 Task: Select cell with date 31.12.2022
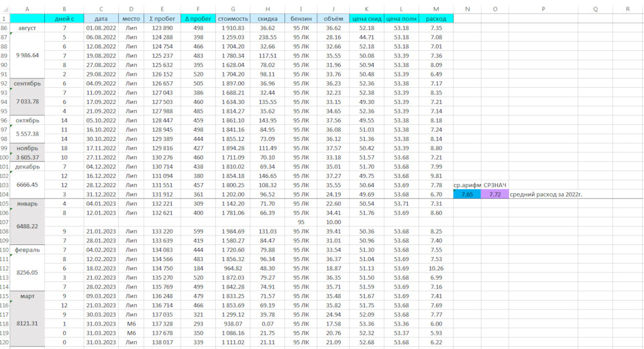point(101,195)
